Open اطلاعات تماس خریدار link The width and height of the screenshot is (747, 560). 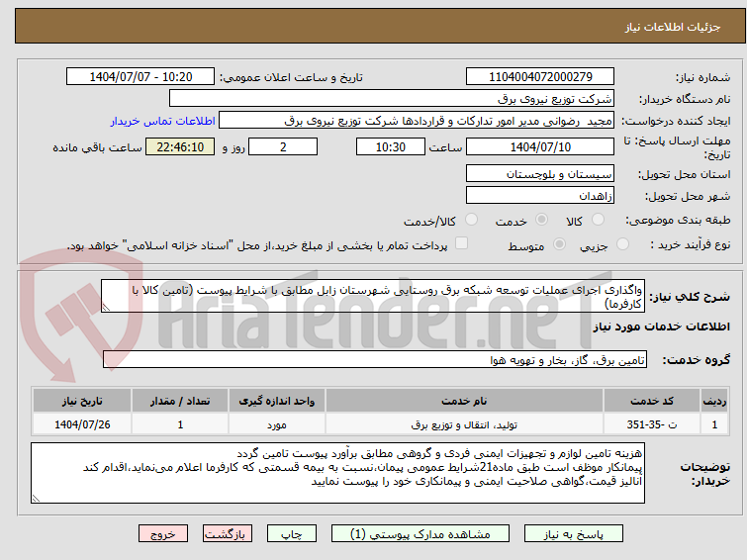163,121
